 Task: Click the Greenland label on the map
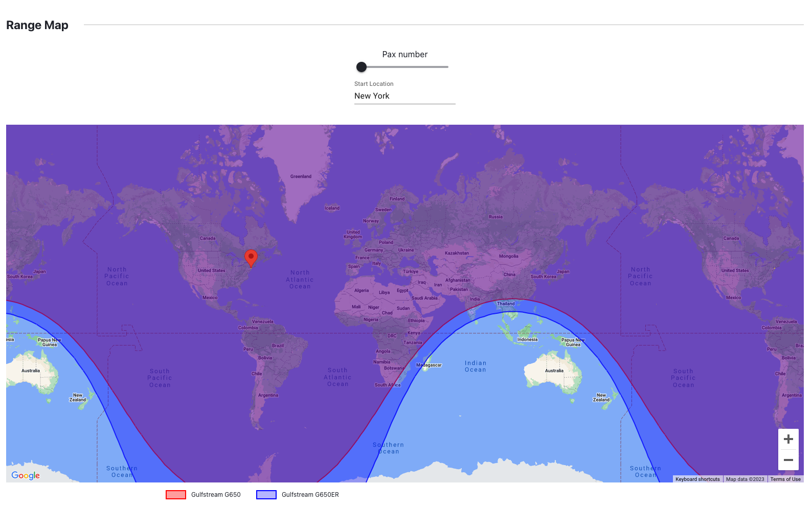click(x=301, y=176)
